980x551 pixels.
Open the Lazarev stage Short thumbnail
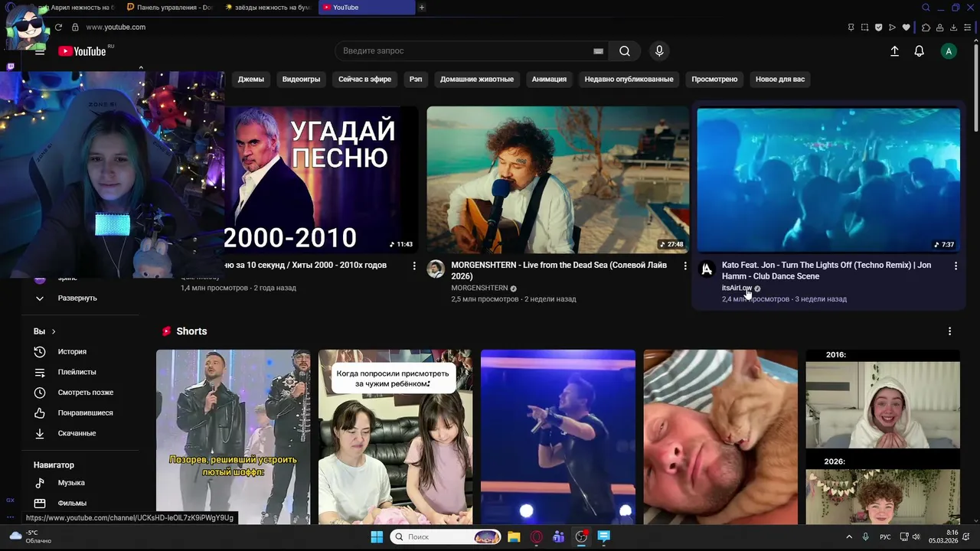(234, 437)
